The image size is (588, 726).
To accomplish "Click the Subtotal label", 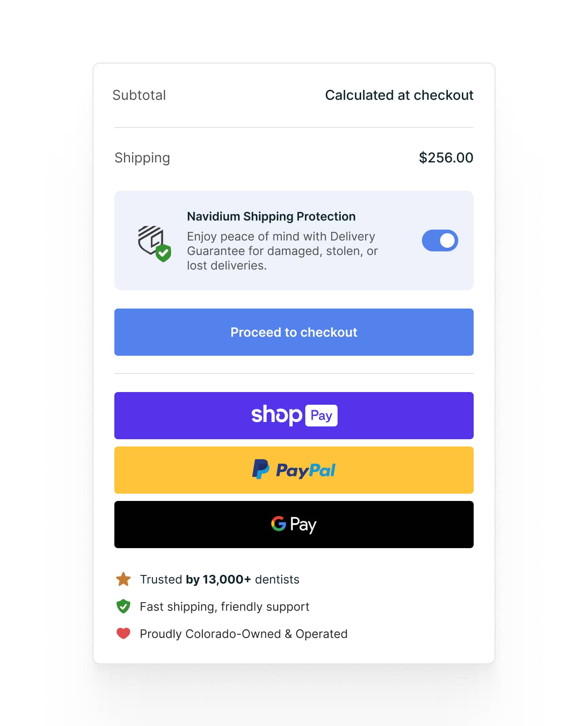I will (139, 95).
